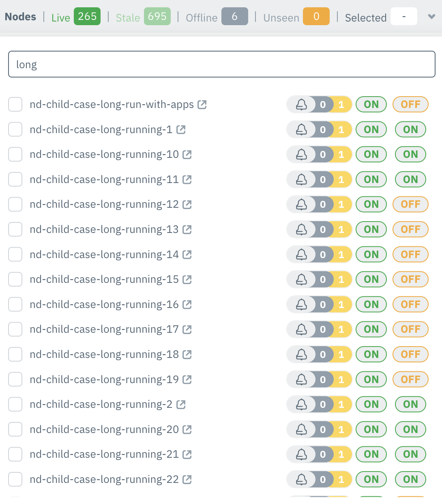Open external link for nd-child-case-long-running-15

(187, 279)
